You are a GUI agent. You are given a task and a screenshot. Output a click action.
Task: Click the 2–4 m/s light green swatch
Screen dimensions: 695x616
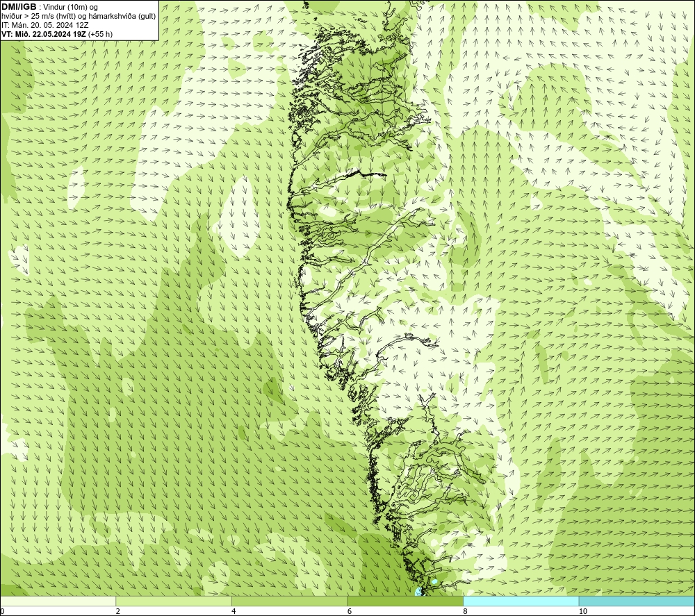pos(174,601)
